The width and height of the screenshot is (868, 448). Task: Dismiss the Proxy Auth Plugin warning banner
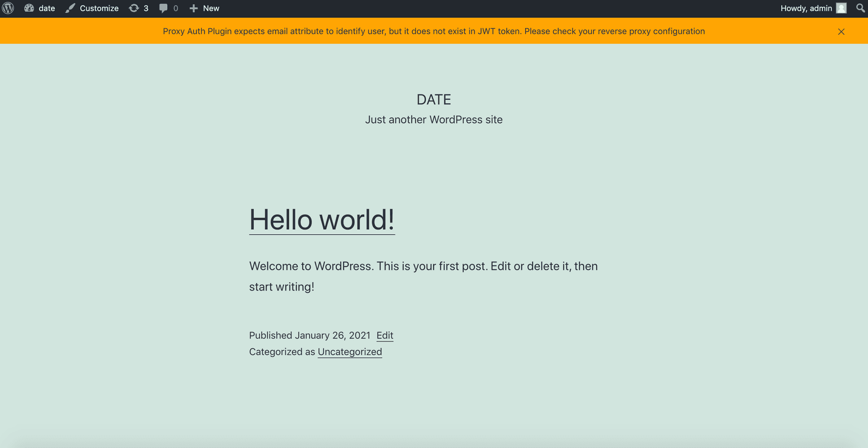(x=841, y=31)
